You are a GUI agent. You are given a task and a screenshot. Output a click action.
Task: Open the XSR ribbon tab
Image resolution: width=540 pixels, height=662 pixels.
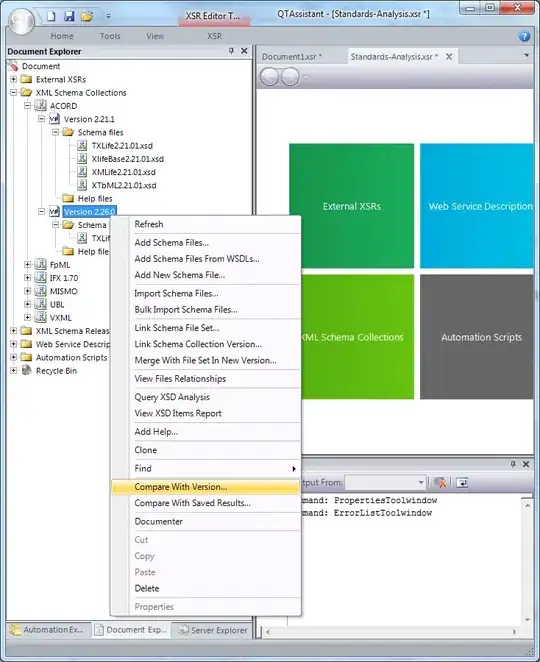point(214,36)
